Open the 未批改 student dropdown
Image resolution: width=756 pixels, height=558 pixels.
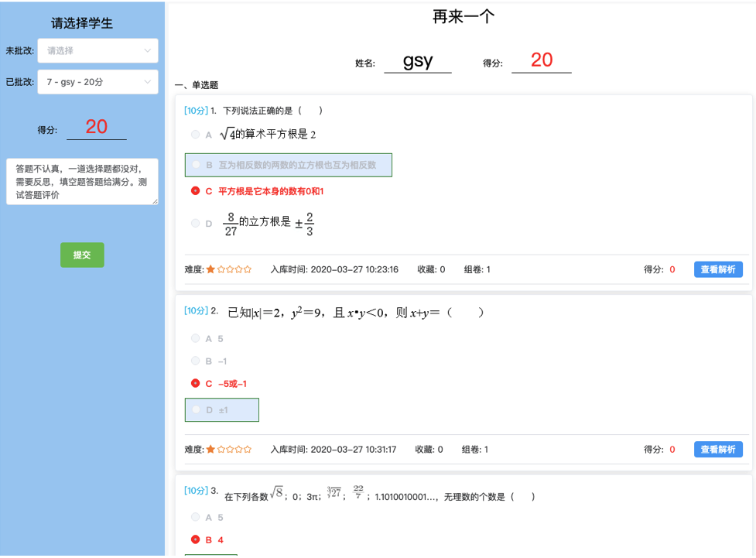click(97, 50)
